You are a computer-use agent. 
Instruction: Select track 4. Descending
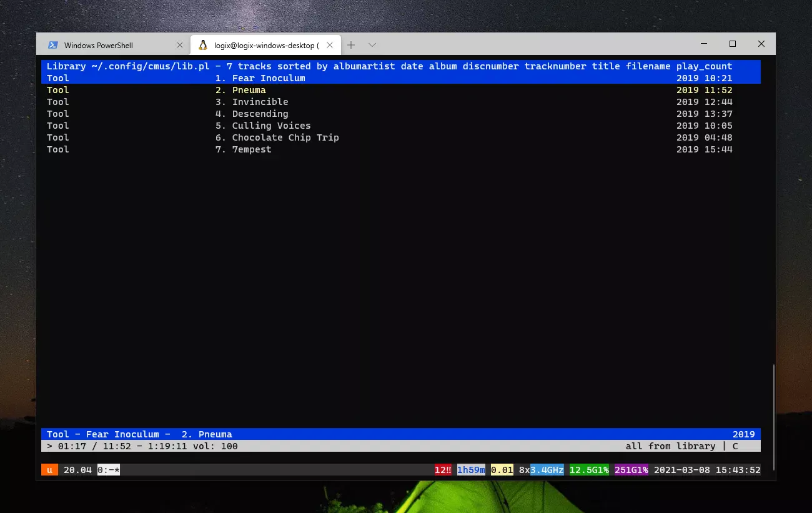tap(401, 114)
